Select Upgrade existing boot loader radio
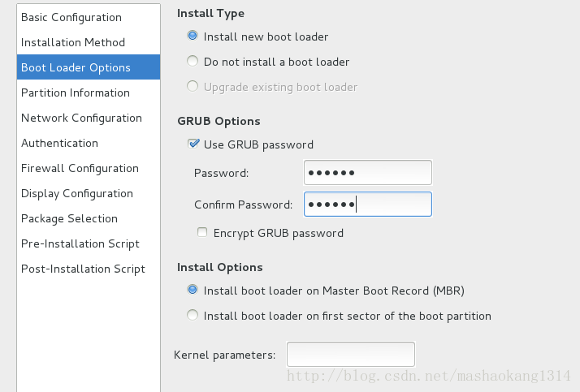This screenshot has width=580, height=392. (193, 87)
